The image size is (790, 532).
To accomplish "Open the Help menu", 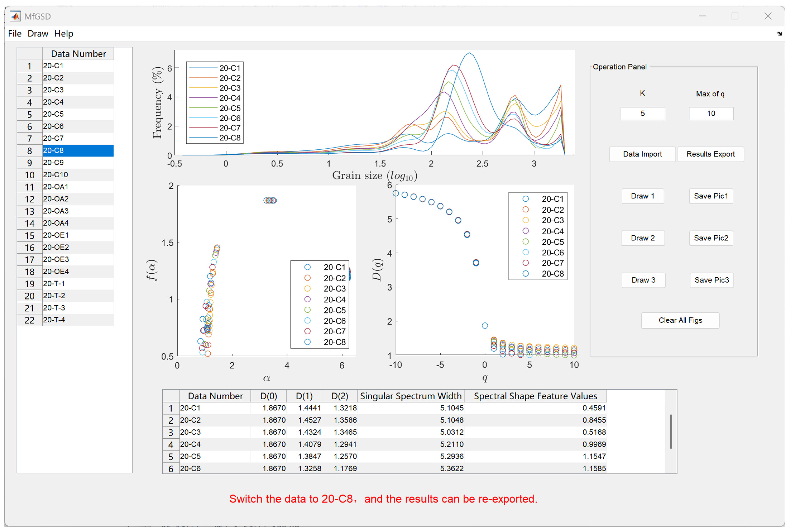I will click(x=63, y=34).
